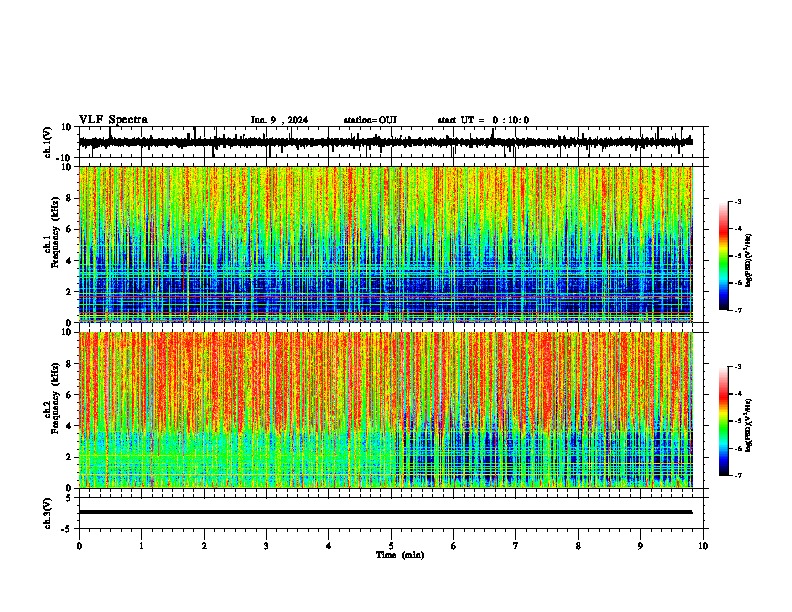Select the "start UT = 0 : 10: 0" text
This screenshot has width=792, height=612.
(x=483, y=120)
